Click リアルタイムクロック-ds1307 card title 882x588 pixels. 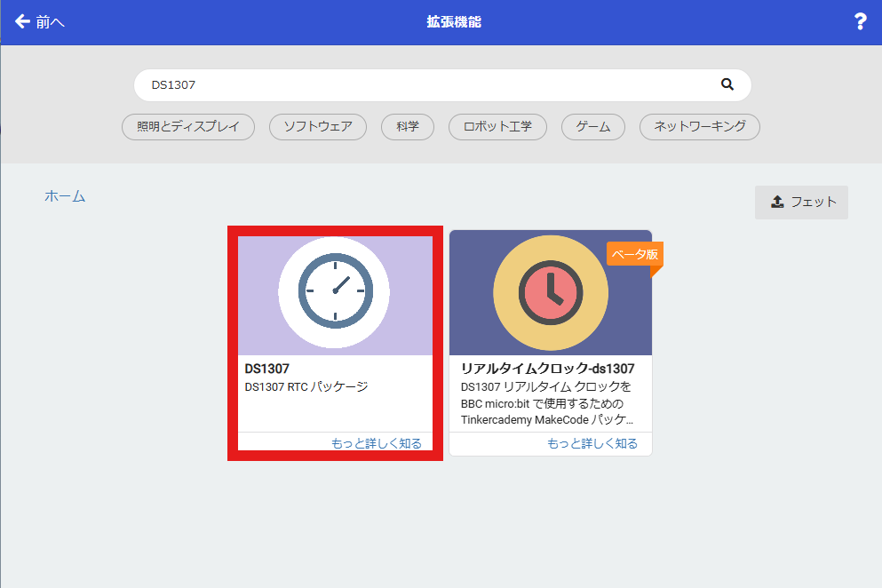point(547,369)
